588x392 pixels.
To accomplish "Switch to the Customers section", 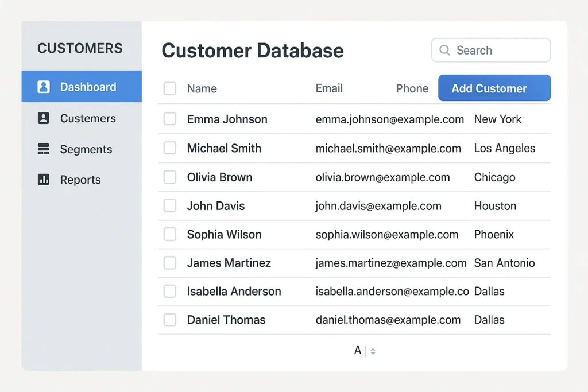I will click(x=87, y=118).
